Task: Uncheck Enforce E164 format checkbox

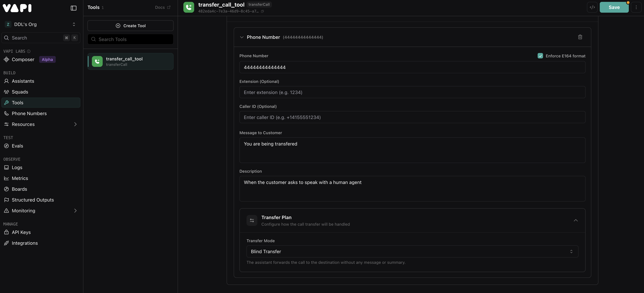Action: pos(540,56)
